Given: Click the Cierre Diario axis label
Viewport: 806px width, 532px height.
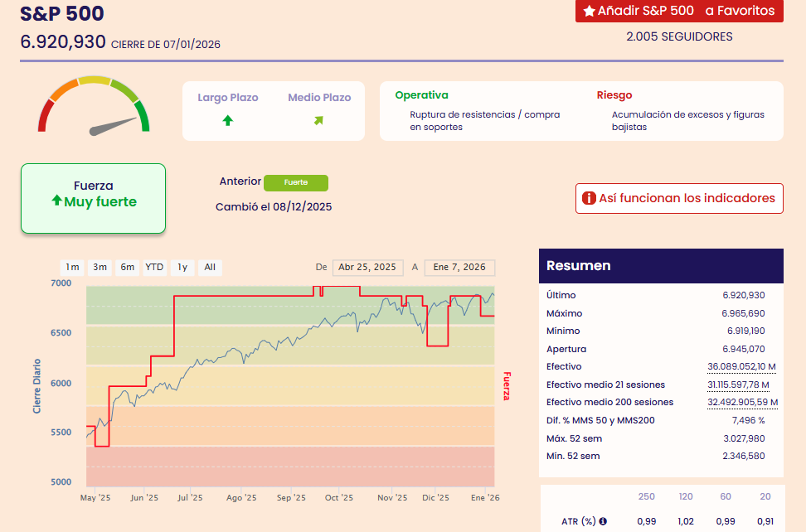Looking at the screenshot, I should [36, 386].
